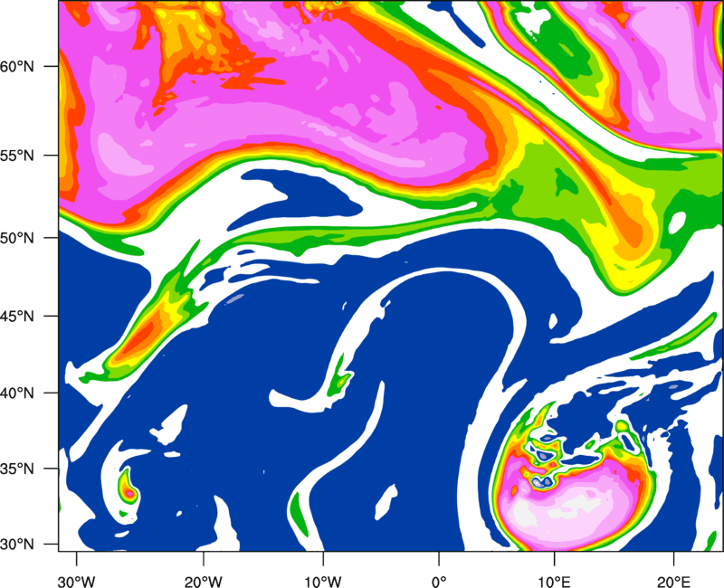
Task: Click the 35°N latitude label
Action: pyautogui.click(x=17, y=469)
